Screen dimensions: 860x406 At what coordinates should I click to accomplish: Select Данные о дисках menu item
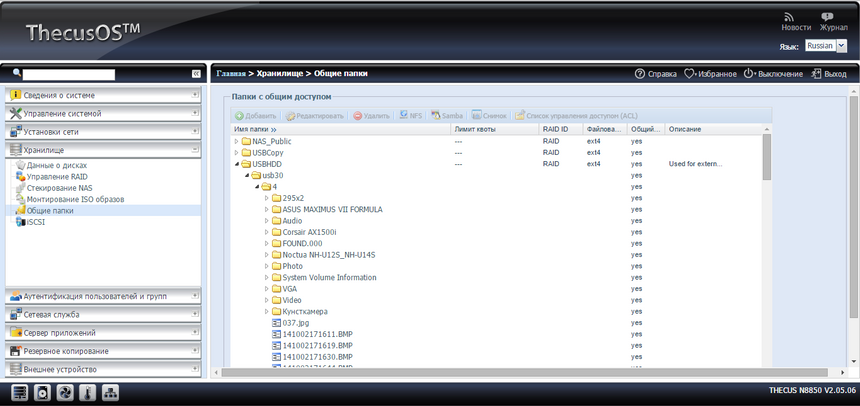click(56, 165)
